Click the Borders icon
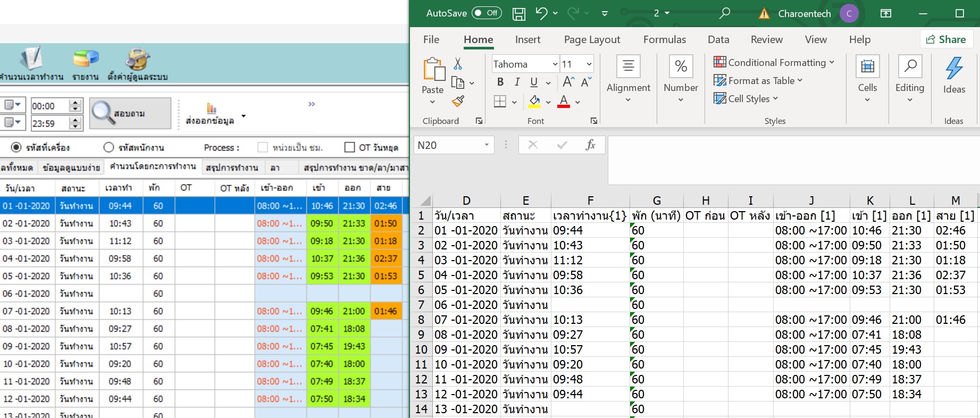This screenshot has width=980, height=418. (500, 101)
